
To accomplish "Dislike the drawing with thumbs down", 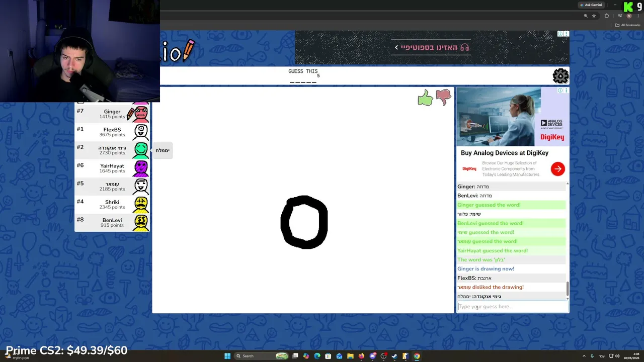I will pyautogui.click(x=443, y=97).
